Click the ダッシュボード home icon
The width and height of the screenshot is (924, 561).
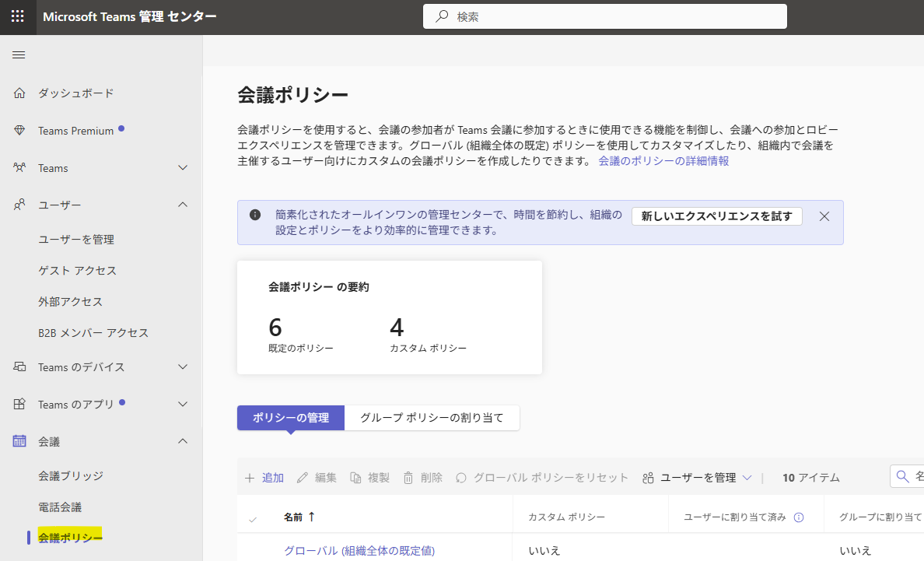pos(19,93)
